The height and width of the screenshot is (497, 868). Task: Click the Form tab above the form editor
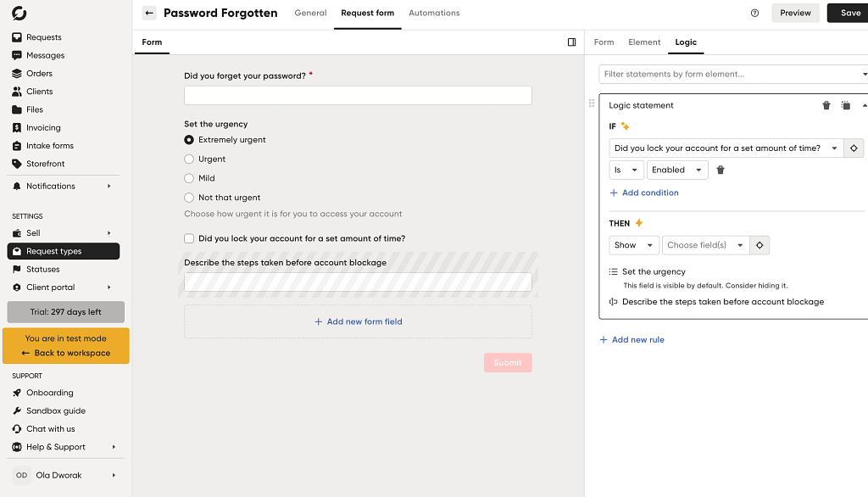[x=152, y=42]
